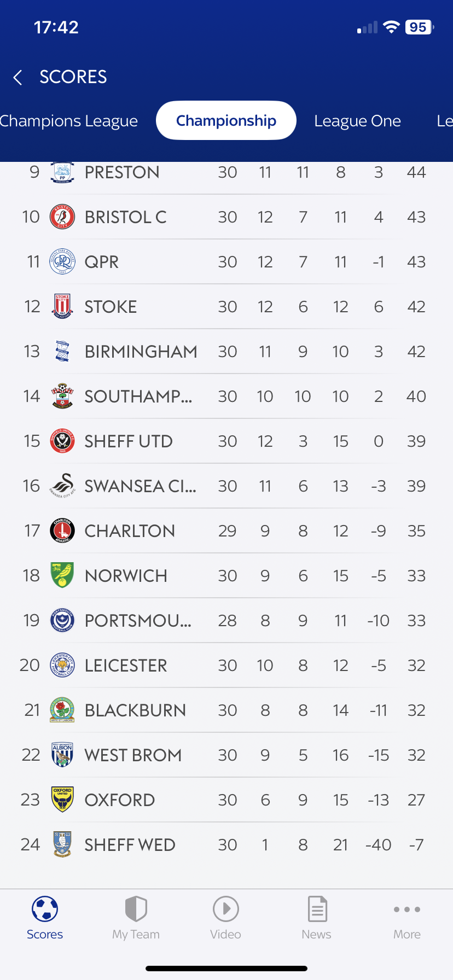The image size is (453, 980).
Task: Tap the Bristol City club crest
Action: pyautogui.click(x=62, y=217)
